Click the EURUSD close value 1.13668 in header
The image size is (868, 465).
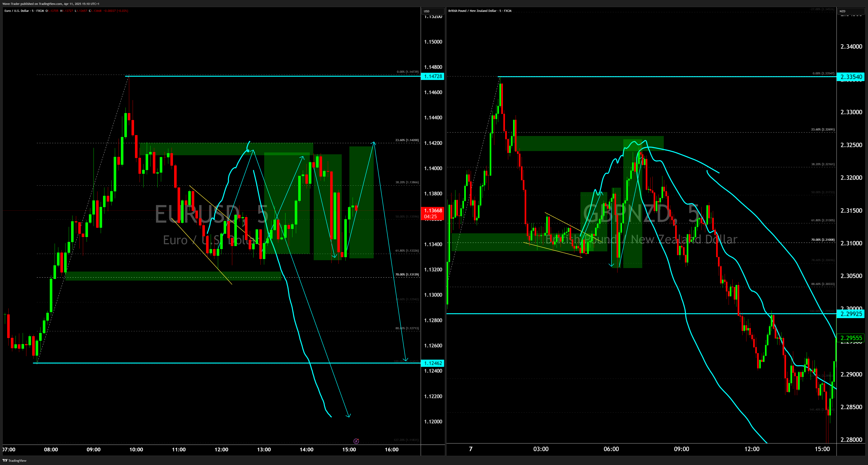pyautogui.click(x=96, y=11)
